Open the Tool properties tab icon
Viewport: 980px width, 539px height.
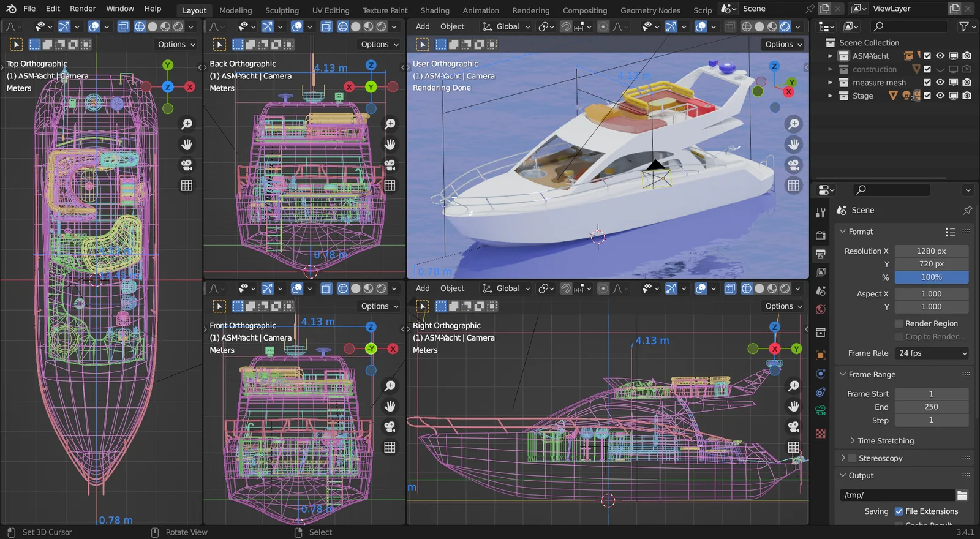pos(821,213)
